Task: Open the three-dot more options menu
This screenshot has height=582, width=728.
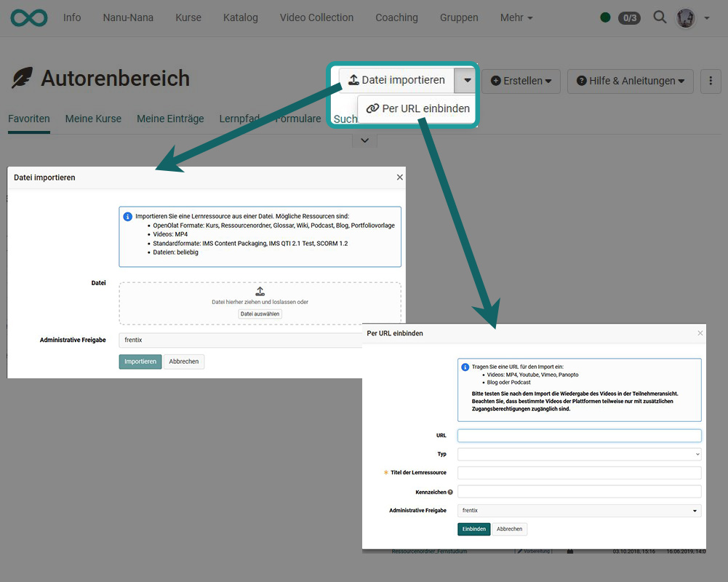Action: click(x=710, y=81)
